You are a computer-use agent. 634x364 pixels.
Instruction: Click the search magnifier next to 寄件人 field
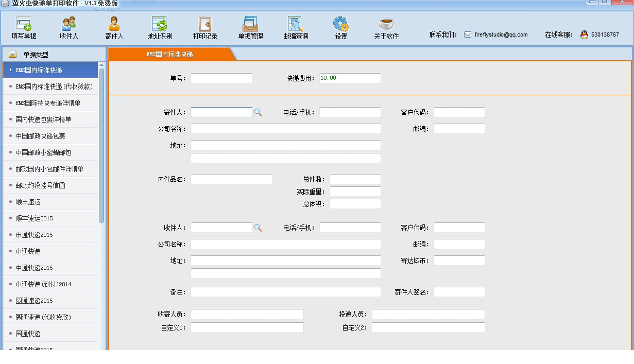258,112
